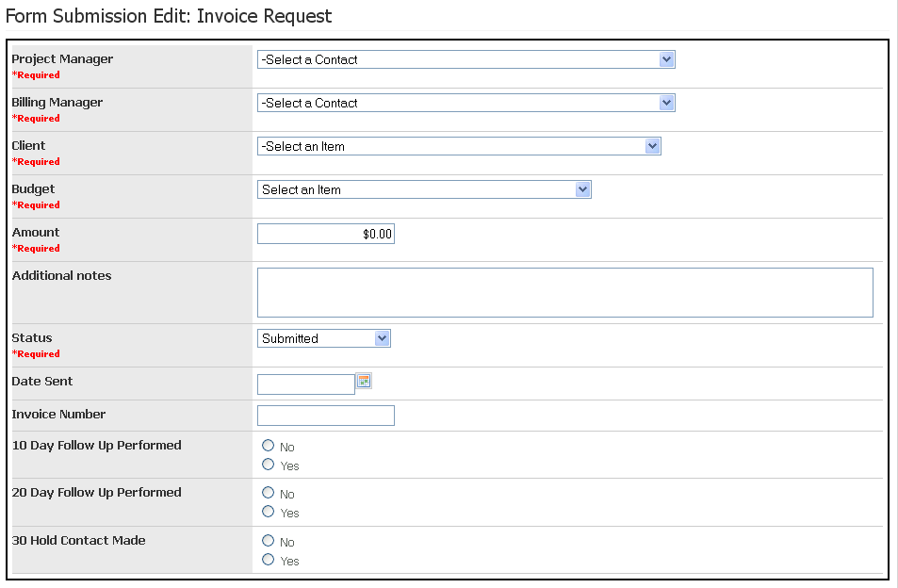
Task: Expand the Budget item dropdown
Action: (424, 189)
